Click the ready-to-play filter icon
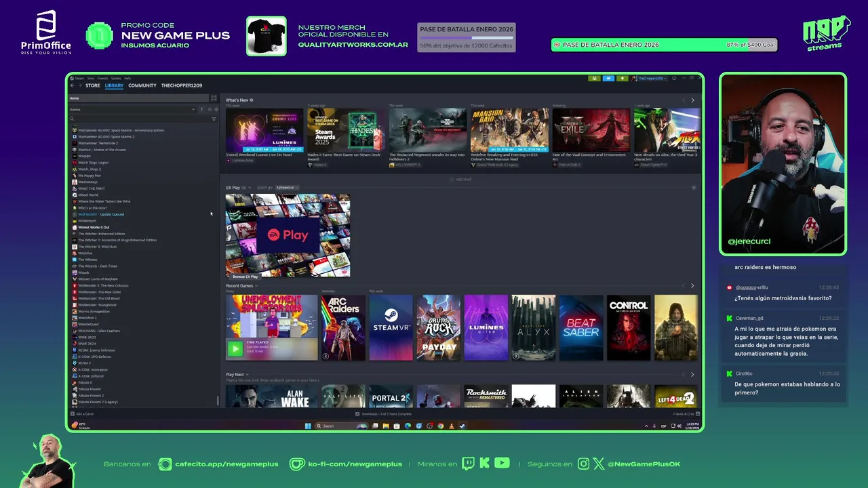The height and width of the screenshot is (488, 868). 216,109
